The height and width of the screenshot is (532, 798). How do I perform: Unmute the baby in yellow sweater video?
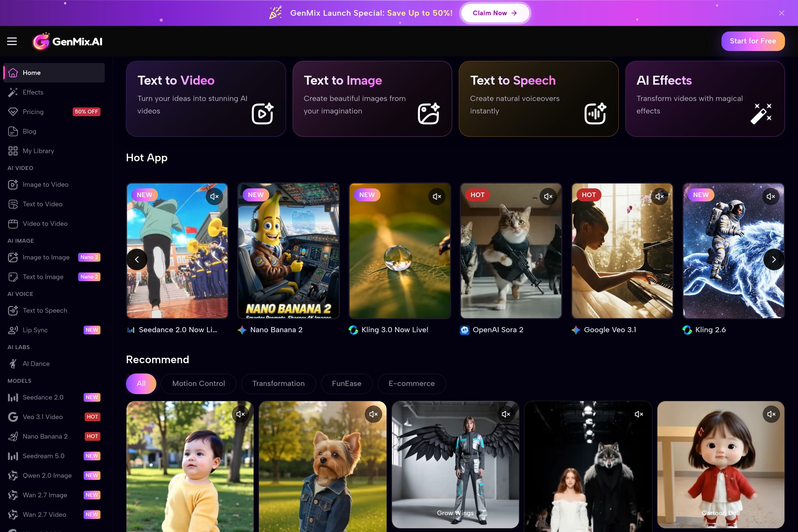(x=240, y=414)
